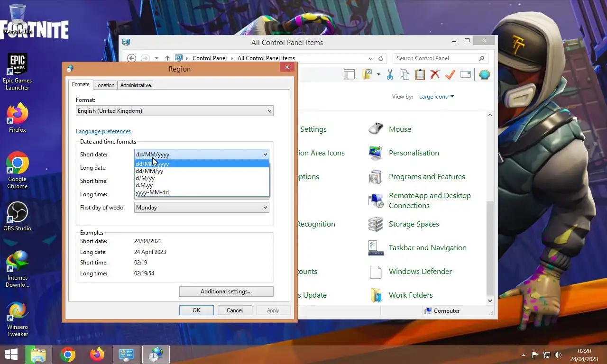607x364 pixels.
Task: Click the red X Delete toolbar icon
Action: coord(435,74)
